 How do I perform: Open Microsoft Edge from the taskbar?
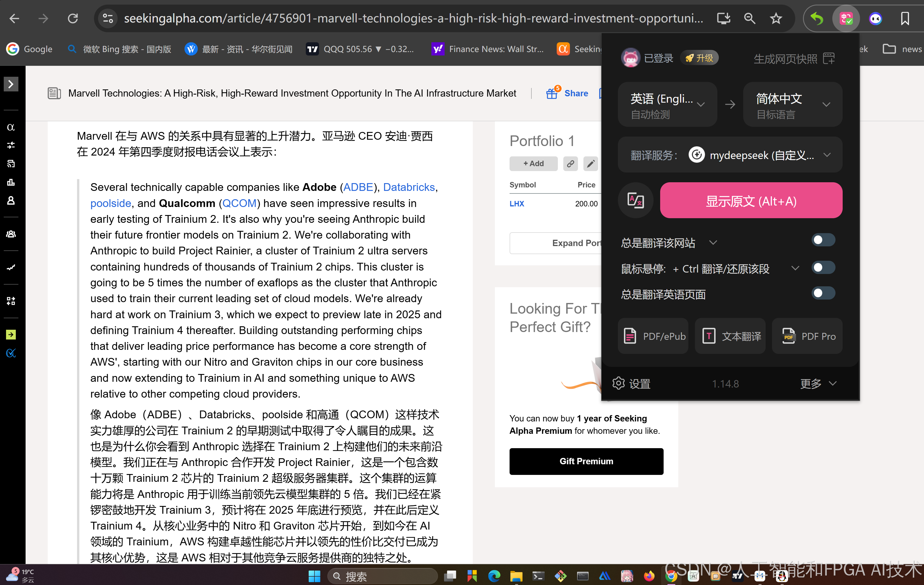(x=494, y=576)
